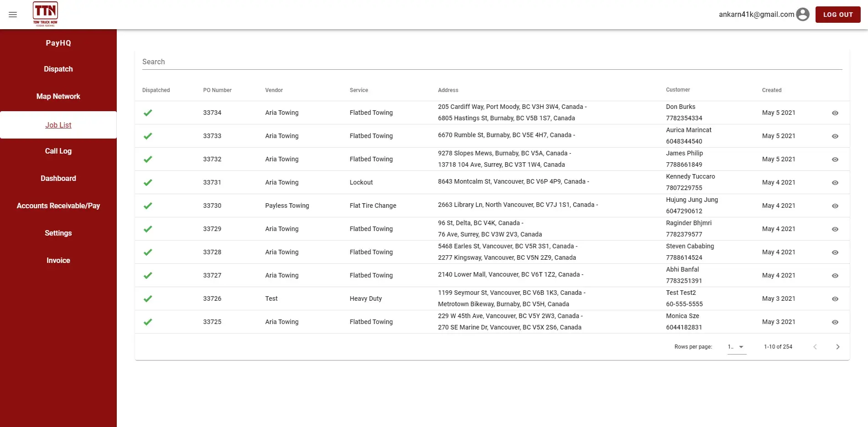The width and height of the screenshot is (868, 427).
Task: Click eye icon for job 33725
Action: click(835, 322)
